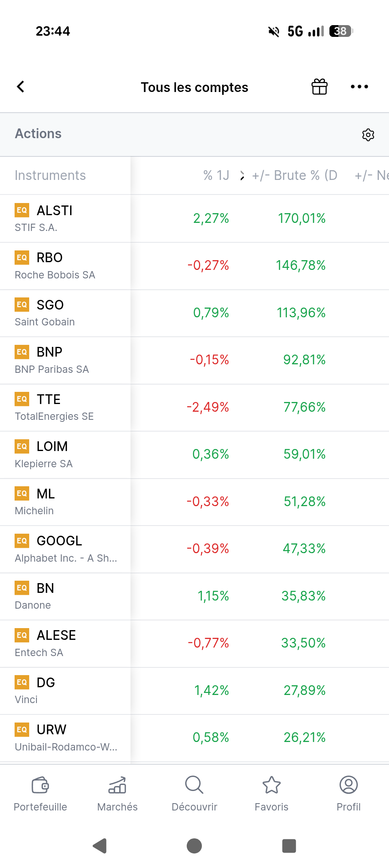This screenshot has width=389, height=868.
Task: Tap the back arrow icon
Action: coord(21,87)
